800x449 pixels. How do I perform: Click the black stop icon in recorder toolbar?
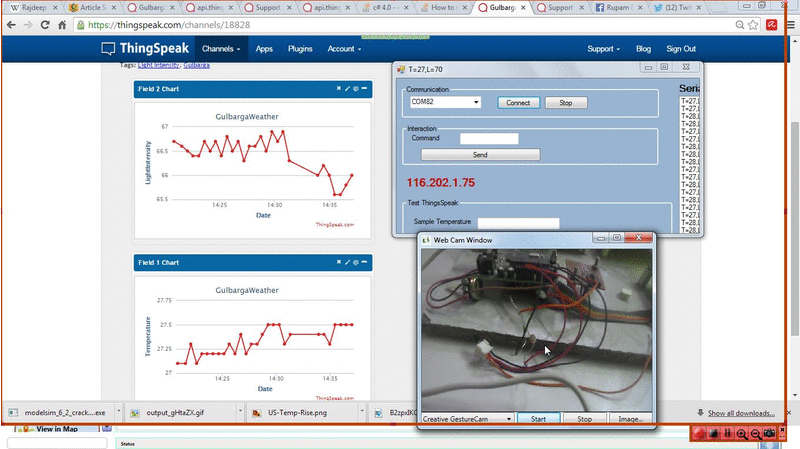714,434
